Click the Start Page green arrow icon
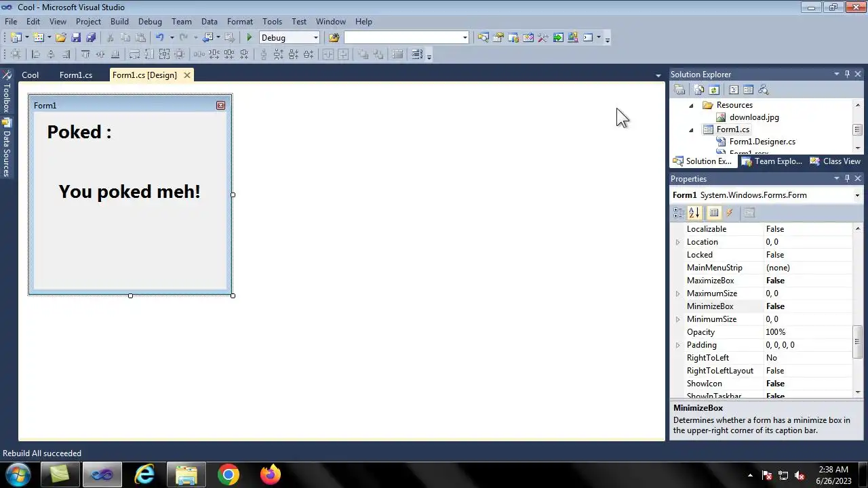 click(557, 38)
